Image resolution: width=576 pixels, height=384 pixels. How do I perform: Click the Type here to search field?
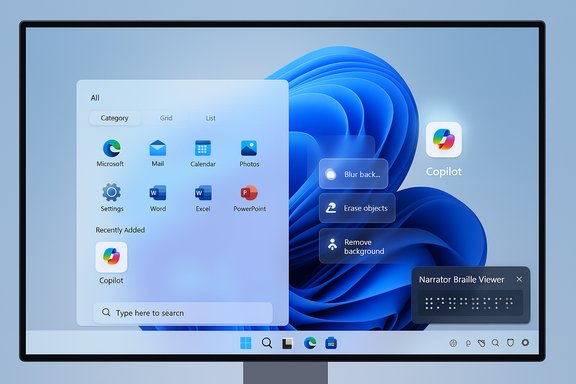point(183,313)
